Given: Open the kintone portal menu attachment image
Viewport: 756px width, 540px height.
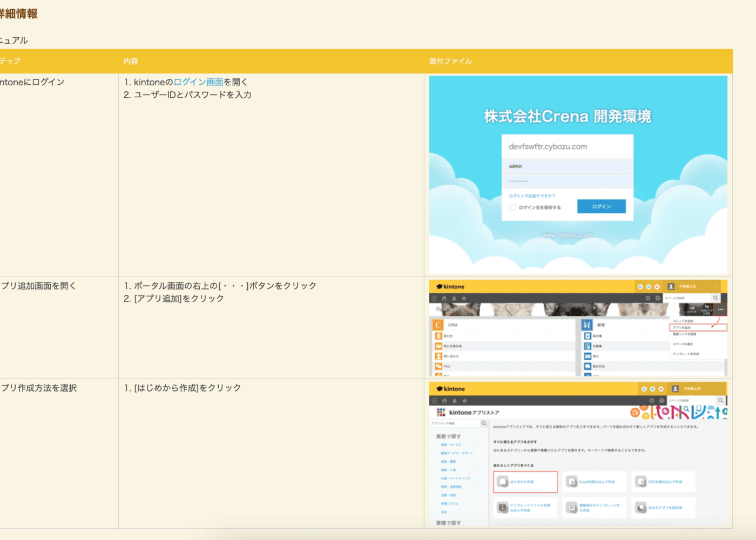Looking at the screenshot, I should point(578,328).
